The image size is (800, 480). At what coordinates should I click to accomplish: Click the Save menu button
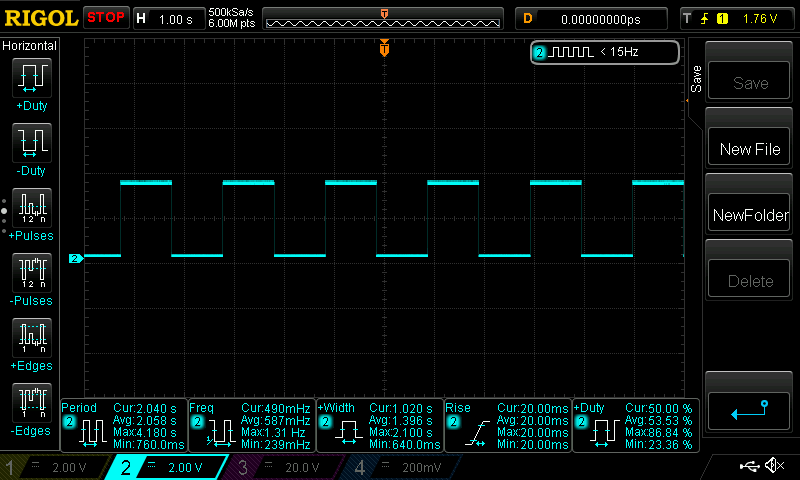[x=748, y=82]
